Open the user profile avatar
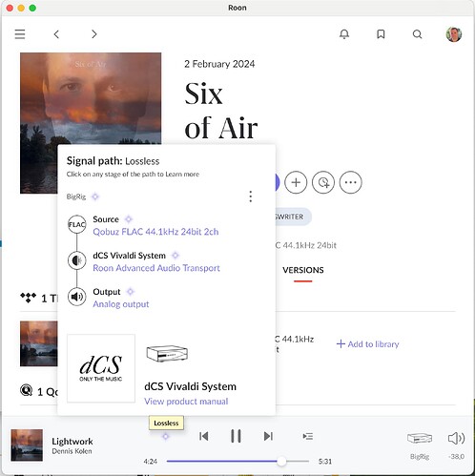The height and width of the screenshot is (476, 475). (454, 34)
